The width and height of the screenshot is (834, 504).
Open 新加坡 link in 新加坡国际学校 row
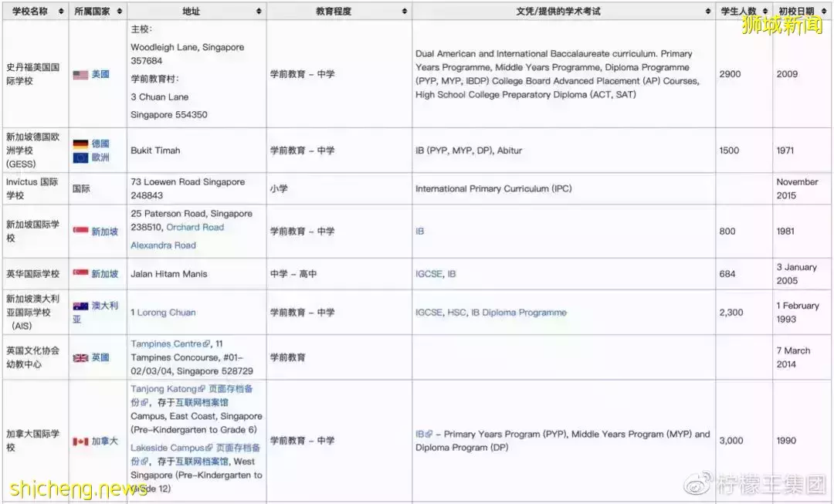[105, 232]
